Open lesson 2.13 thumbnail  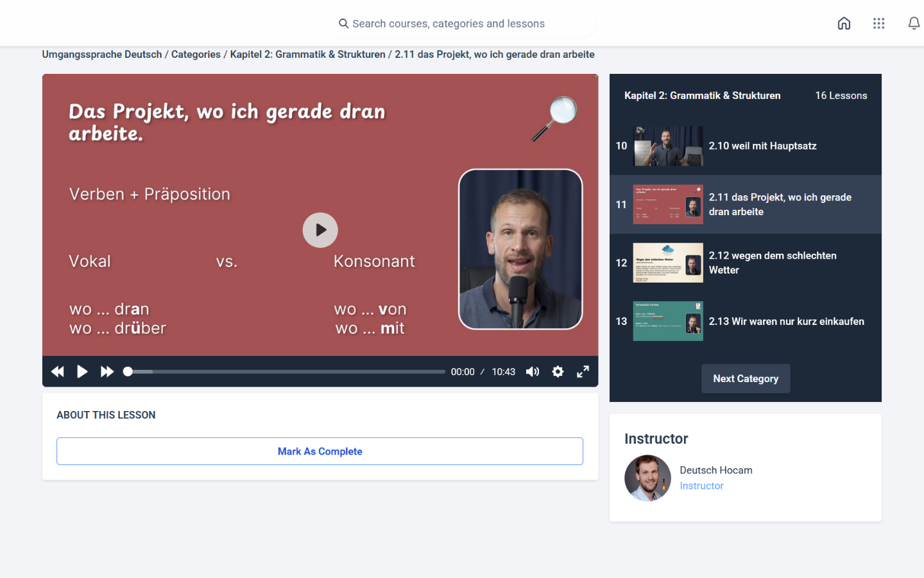(667, 321)
